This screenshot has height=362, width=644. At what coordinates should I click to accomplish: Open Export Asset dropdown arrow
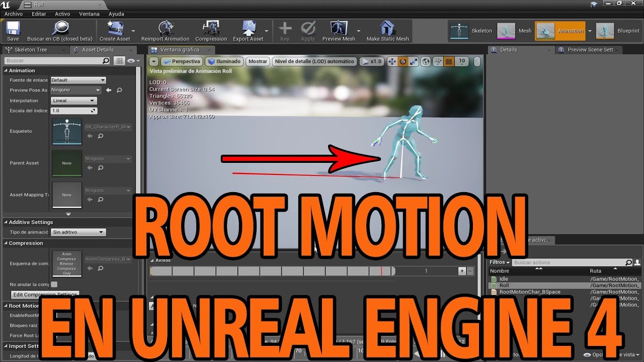tap(266, 31)
